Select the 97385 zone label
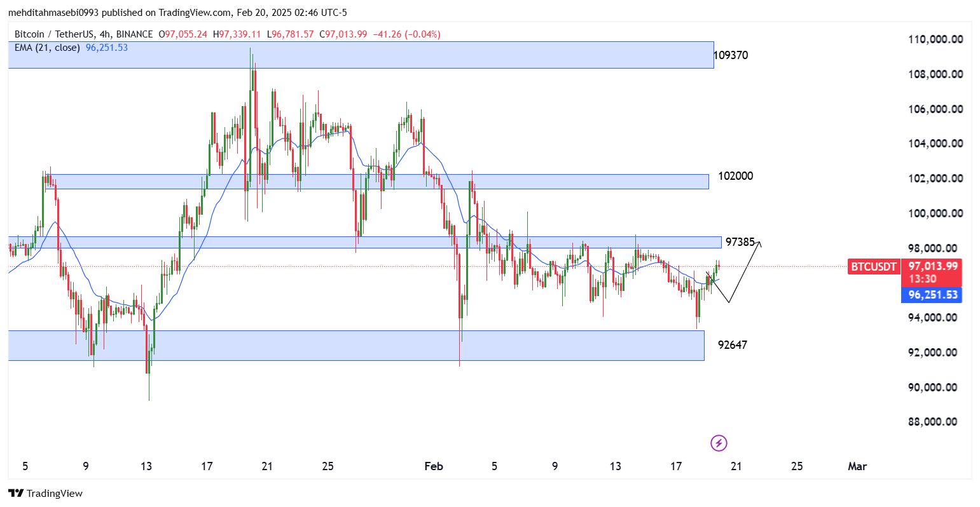Screen dimensions: 980x507 click(740, 242)
